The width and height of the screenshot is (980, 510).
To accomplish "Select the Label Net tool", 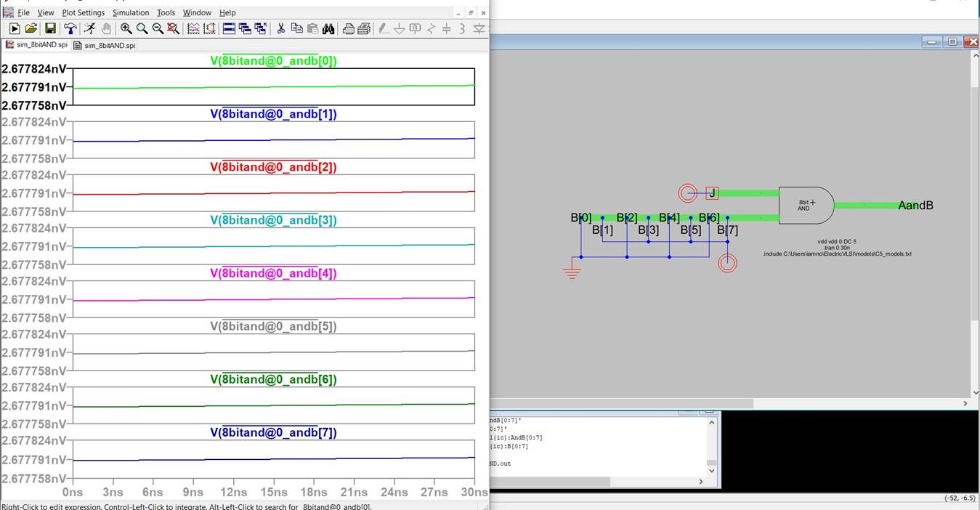I will coord(415,28).
